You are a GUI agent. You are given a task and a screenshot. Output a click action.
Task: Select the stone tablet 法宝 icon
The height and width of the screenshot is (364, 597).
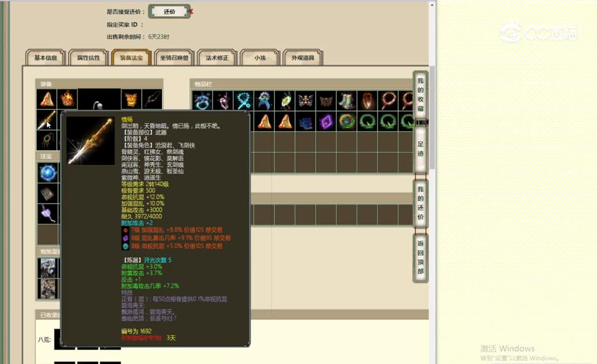[x=48, y=193]
